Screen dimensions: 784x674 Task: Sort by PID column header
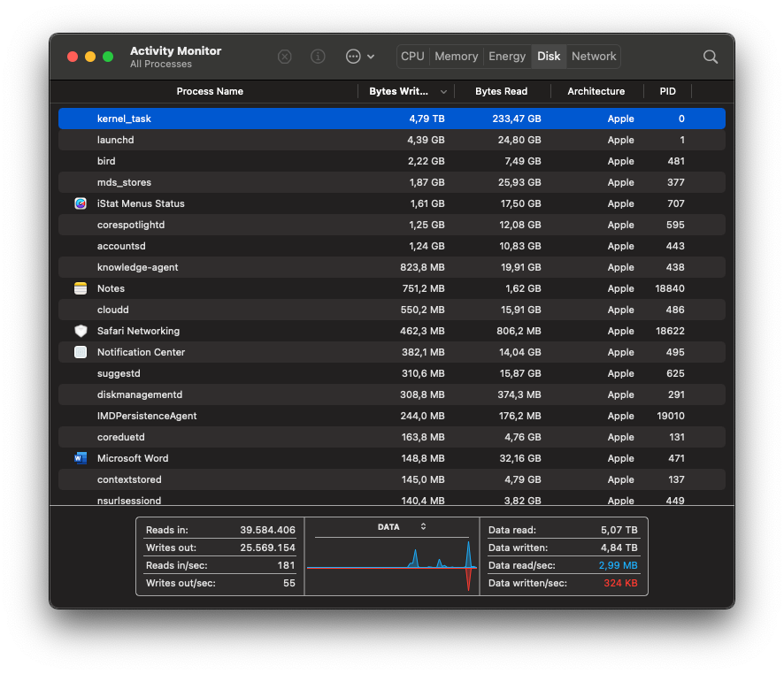667,91
